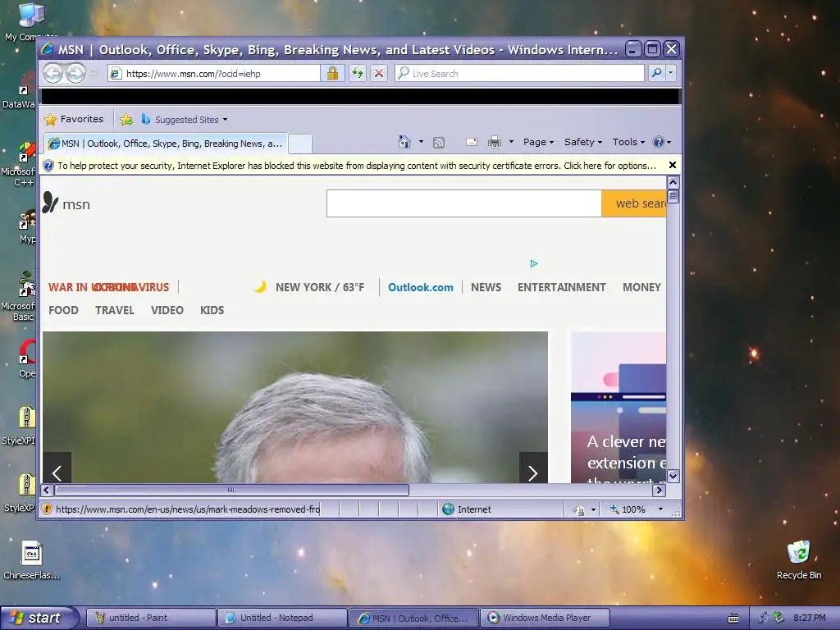Click the Forward navigation arrow

click(x=75, y=73)
